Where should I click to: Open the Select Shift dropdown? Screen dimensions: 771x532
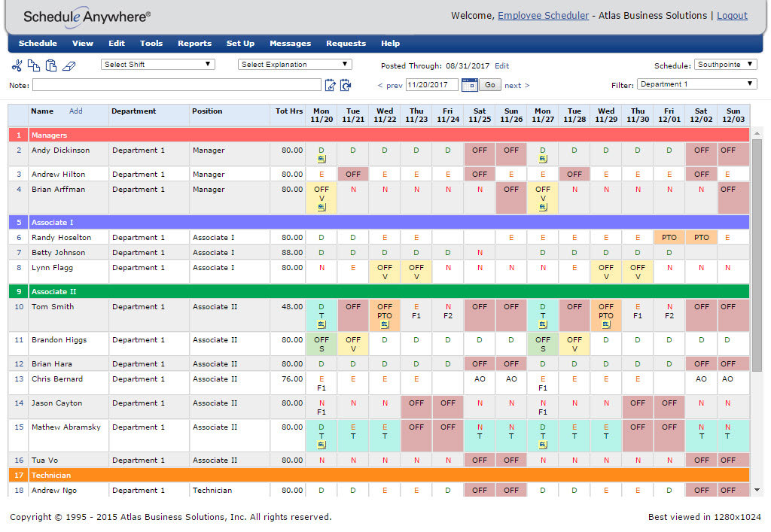click(157, 65)
